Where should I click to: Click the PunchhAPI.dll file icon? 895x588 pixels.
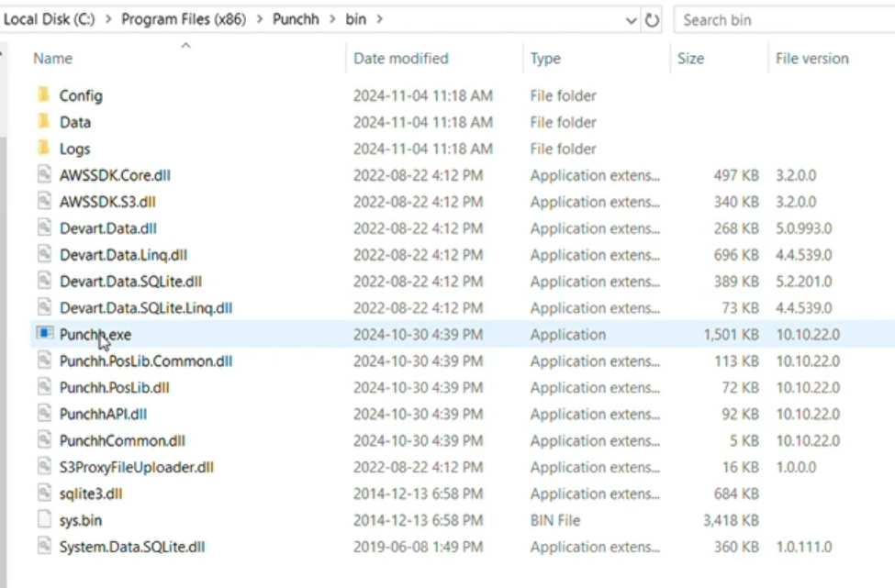(45, 413)
